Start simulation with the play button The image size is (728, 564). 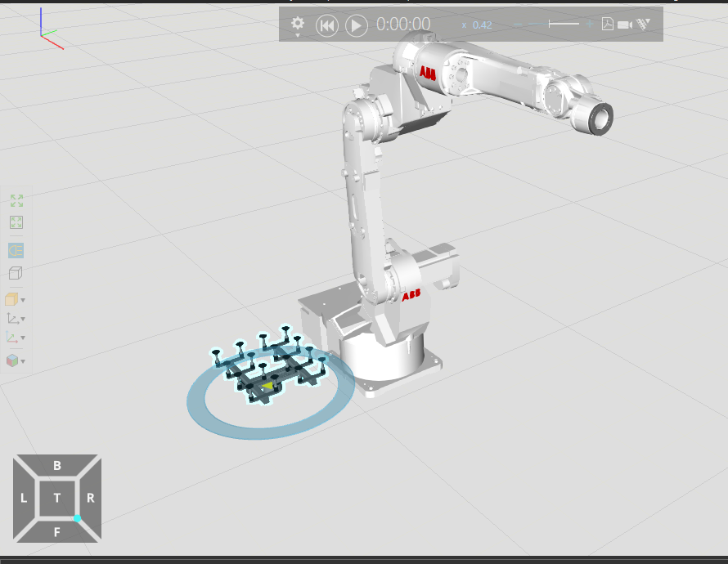pyautogui.click(x=356, y=25)
